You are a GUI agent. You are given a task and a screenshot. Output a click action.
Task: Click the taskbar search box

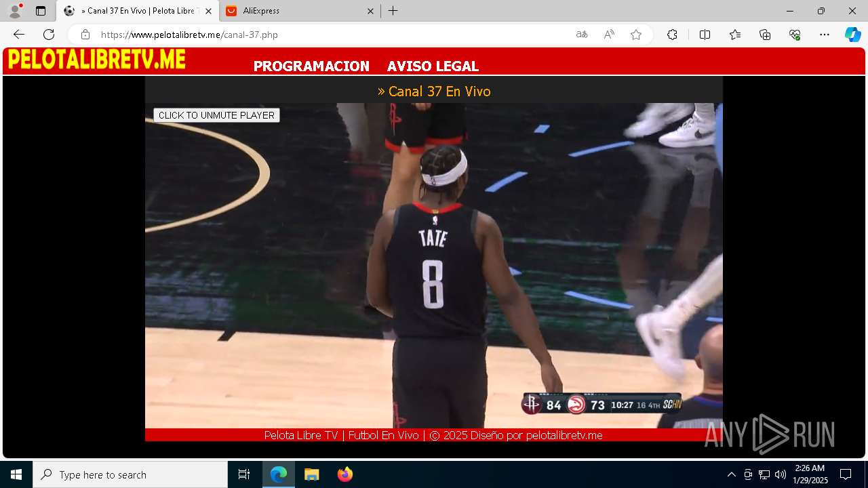130,474
